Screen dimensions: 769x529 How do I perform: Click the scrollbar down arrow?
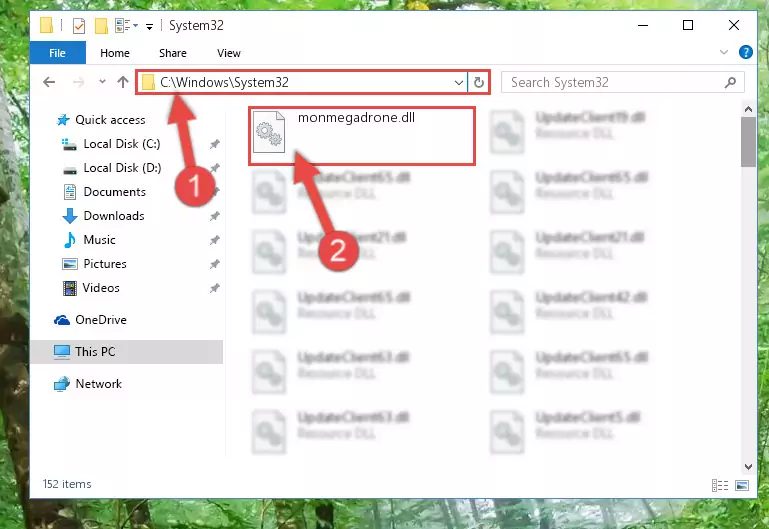(x=748, y=467)
